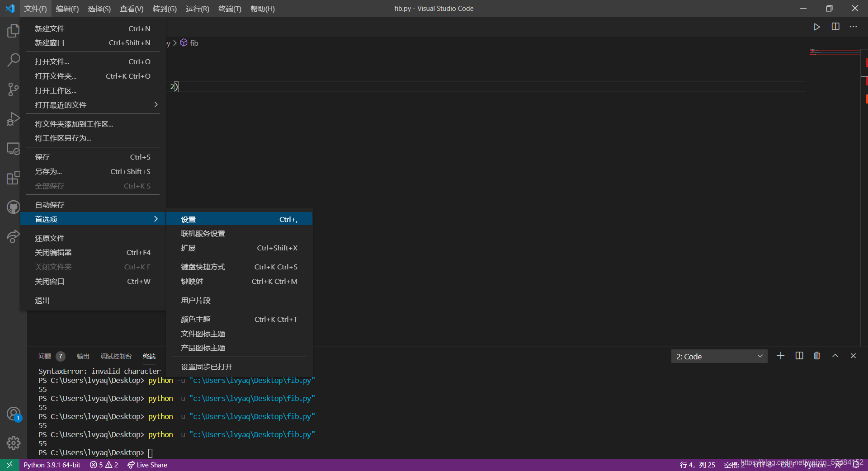Open the Explorer view in activity bar
The width and height of the screenshot is (868, 471).
[x=13, y=31]
